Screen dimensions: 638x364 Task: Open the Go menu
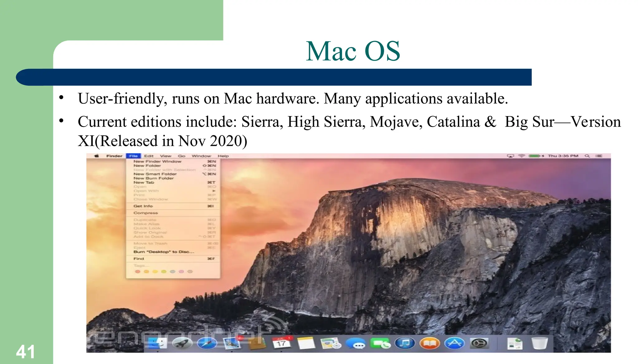click(x=182, y=156)
